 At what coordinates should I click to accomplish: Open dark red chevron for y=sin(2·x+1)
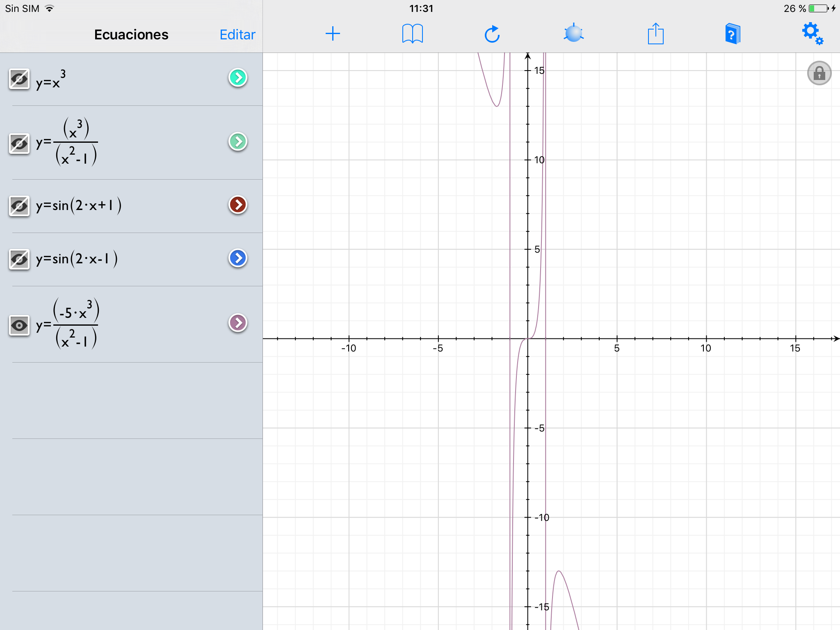pyautogui.click(x=237, y=205)
